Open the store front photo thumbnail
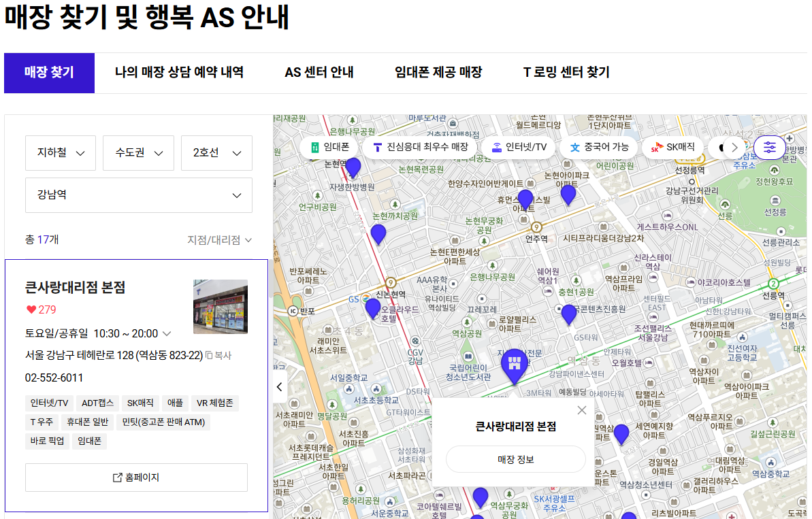The image size is (812, 519). pyautogui.click(x=220, y=306)
